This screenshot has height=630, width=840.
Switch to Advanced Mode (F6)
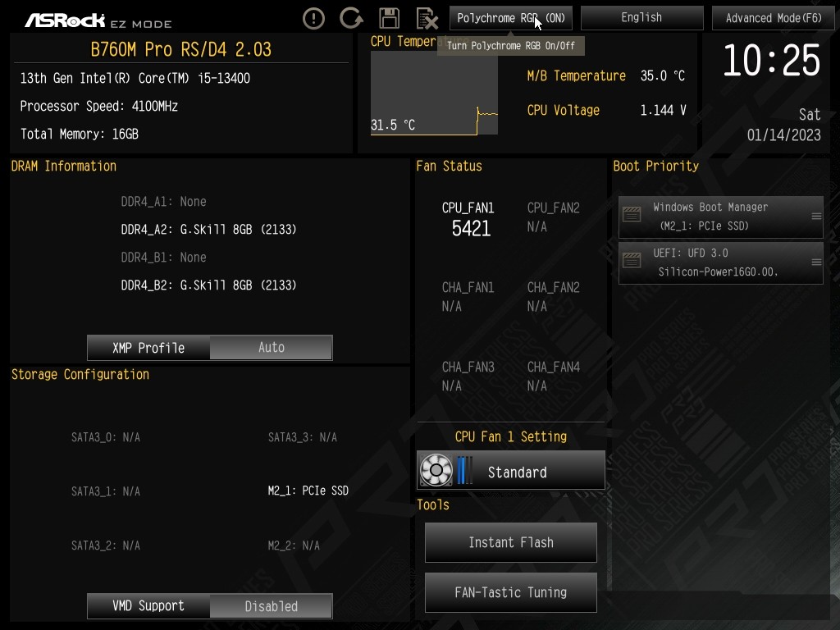[773, 18]
